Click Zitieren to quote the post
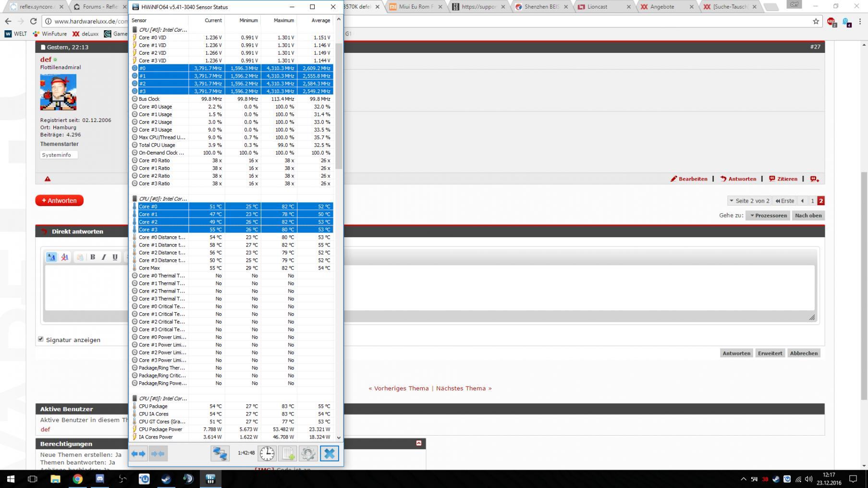This screenshot has width=868, height=488. 783,179
